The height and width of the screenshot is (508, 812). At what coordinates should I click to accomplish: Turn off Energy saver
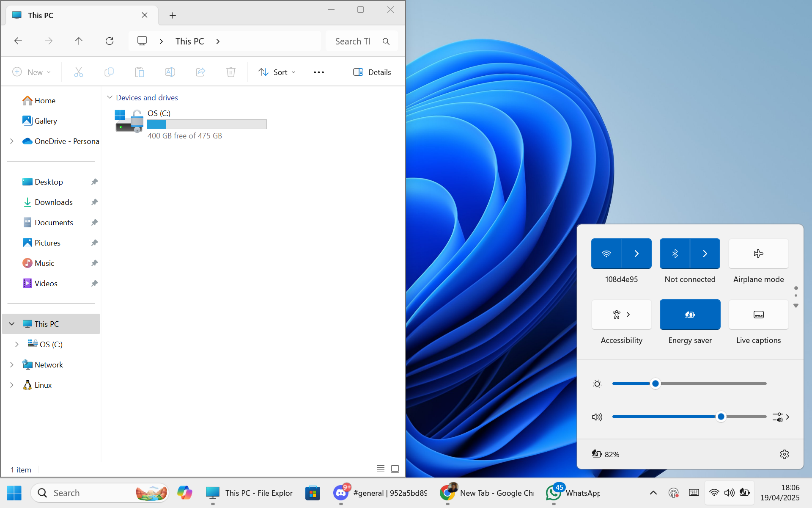[690, 315]
